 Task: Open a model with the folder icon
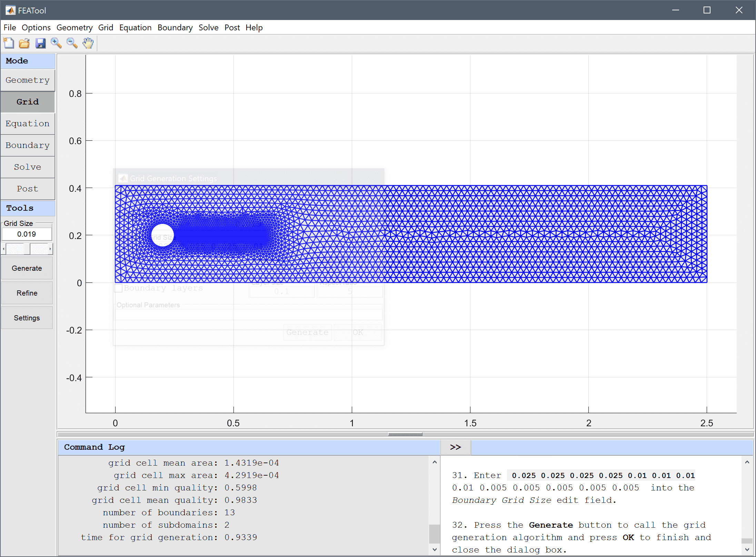pyautogui.click(x=24, y=43)
